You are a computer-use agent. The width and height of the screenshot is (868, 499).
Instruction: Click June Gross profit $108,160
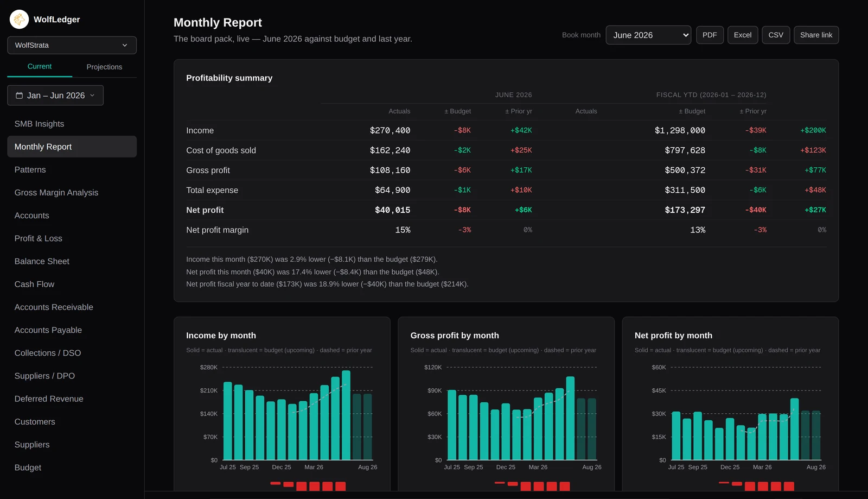[x=390, y=170]
